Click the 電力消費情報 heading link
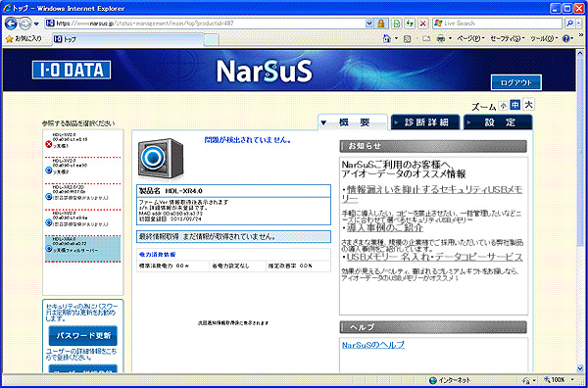The height and width of the screenshot is (388, 588). tap(157, 255)
